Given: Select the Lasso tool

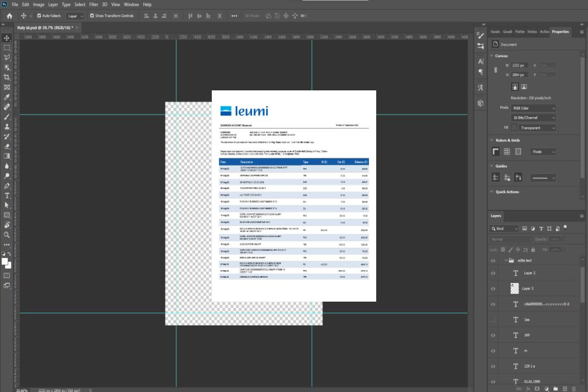Looking at the screenshot, I should tap(7, 57).
